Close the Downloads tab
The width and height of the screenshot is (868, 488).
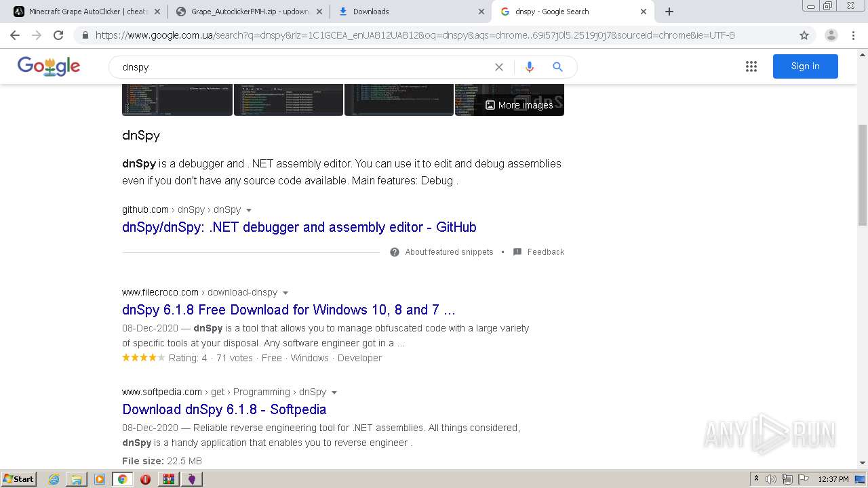coord(481,12)
